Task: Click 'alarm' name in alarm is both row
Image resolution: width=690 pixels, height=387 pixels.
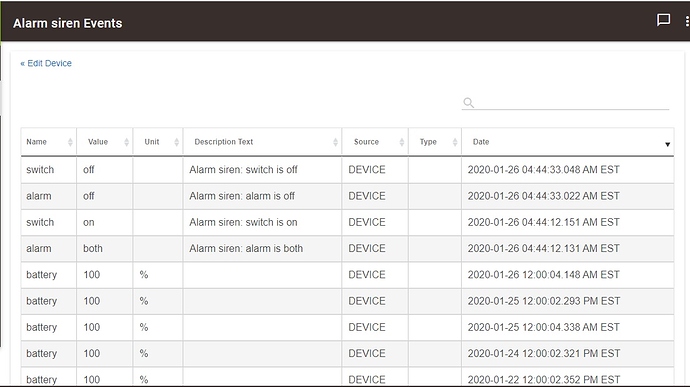Action: coord(39,248)
